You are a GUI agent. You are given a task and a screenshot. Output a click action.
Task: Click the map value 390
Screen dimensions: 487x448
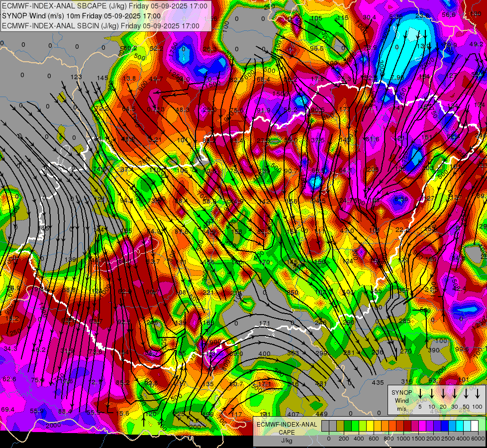[x=434, y=350]
